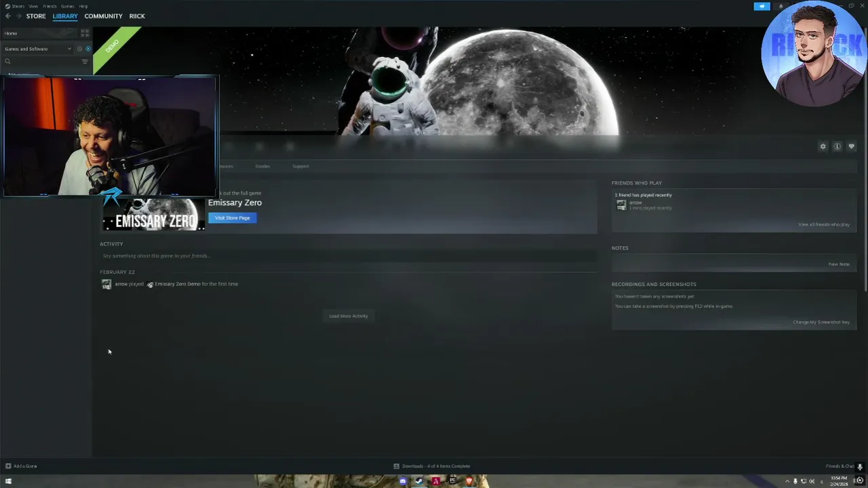The width and height of the screenshot is (868, 488).
Task: Open the Support tab
Action: (x=300, y=166)
